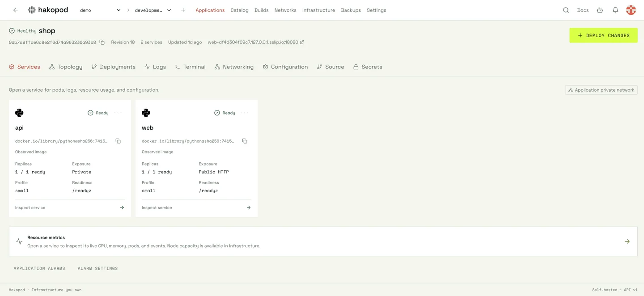Click the Public HTTP exposure value
Viewport: 644px width, 296px height.
[214, 172]
